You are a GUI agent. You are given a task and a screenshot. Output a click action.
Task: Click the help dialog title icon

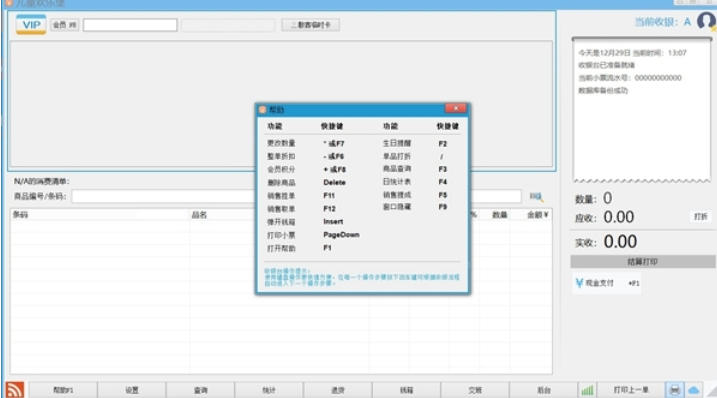tap(262, 109)
